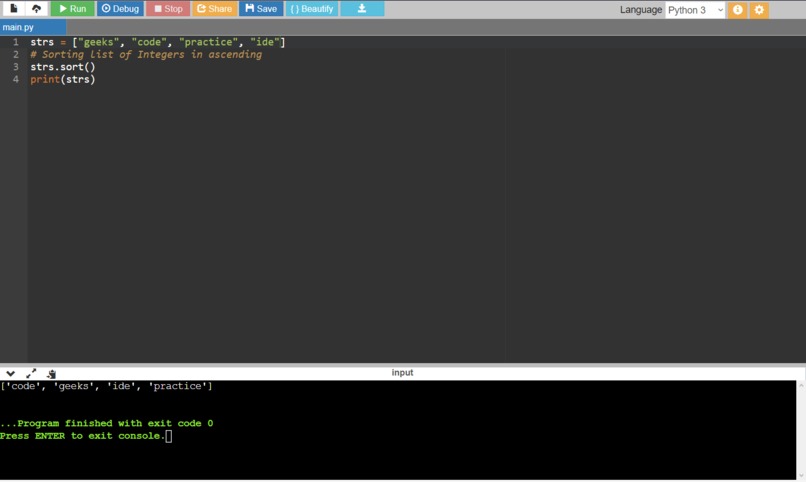Click the sorted list console output
Image resolution: width=806 pixels, height=482 pixels.
(106, 386)
